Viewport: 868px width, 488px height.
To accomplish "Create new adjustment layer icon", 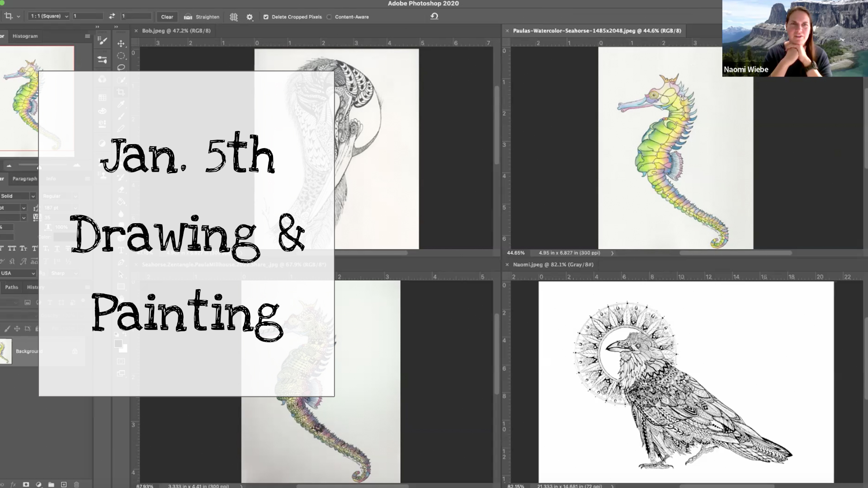I will click(x=39, y=484).
